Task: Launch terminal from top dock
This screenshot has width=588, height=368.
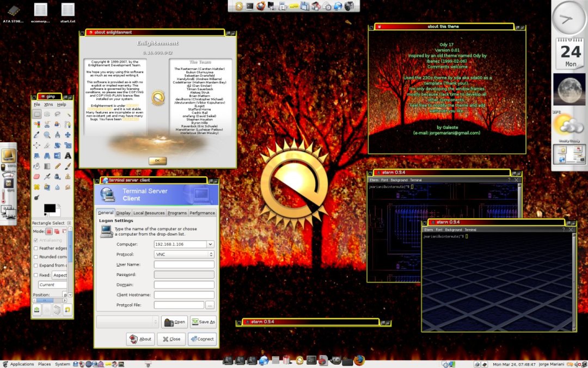Action: pyautogui.click(x=249, y=5)
